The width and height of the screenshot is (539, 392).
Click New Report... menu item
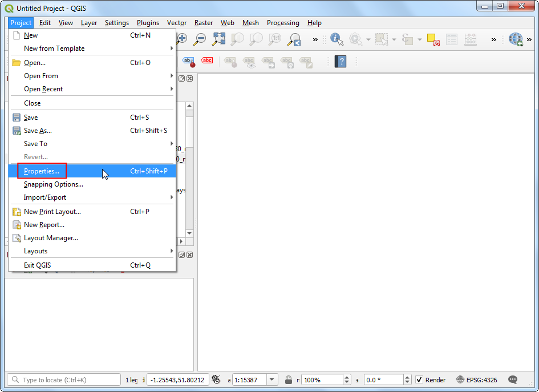[92, 225]
